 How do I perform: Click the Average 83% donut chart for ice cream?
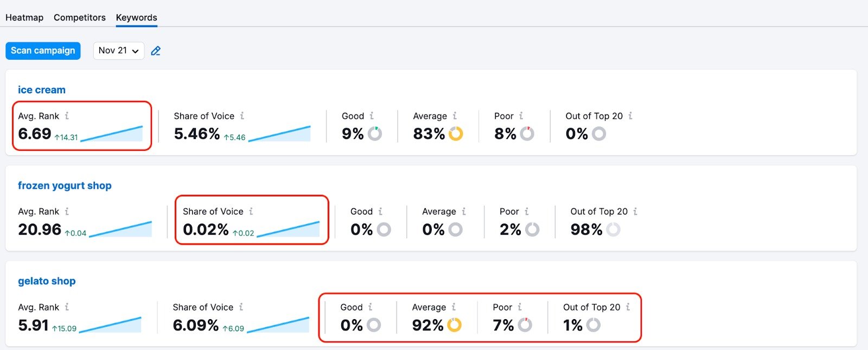point(456,133)
